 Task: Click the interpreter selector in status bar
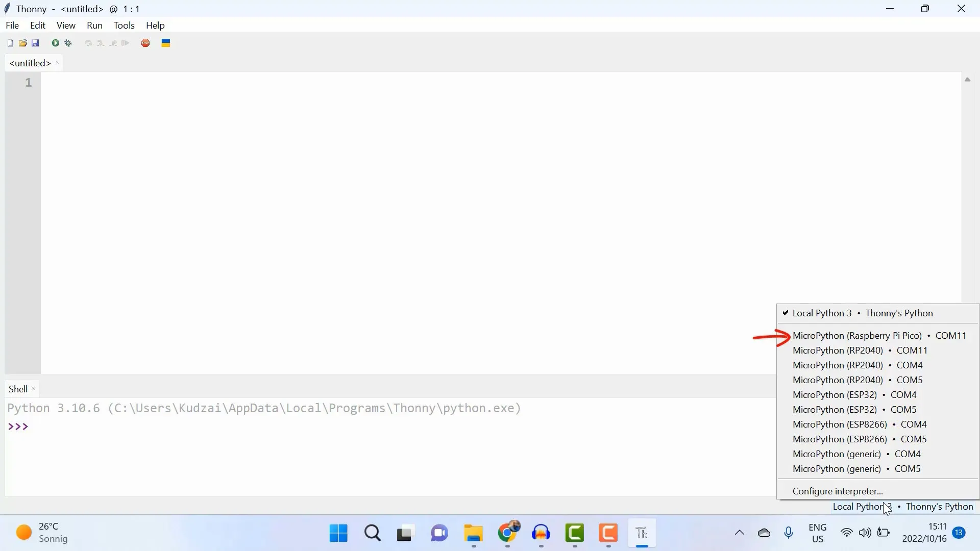(903, 507)
